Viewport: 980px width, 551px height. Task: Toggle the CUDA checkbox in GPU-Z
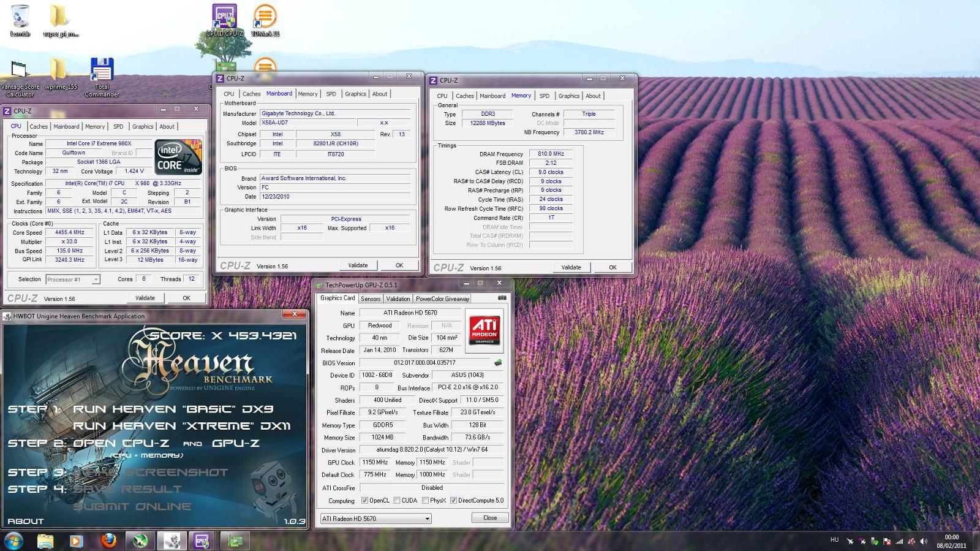pyautogui.click(x=396, y=500)
